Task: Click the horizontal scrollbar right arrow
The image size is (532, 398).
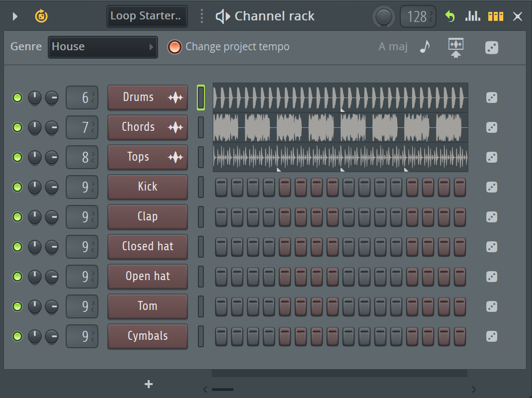Action: pos(474,390)
